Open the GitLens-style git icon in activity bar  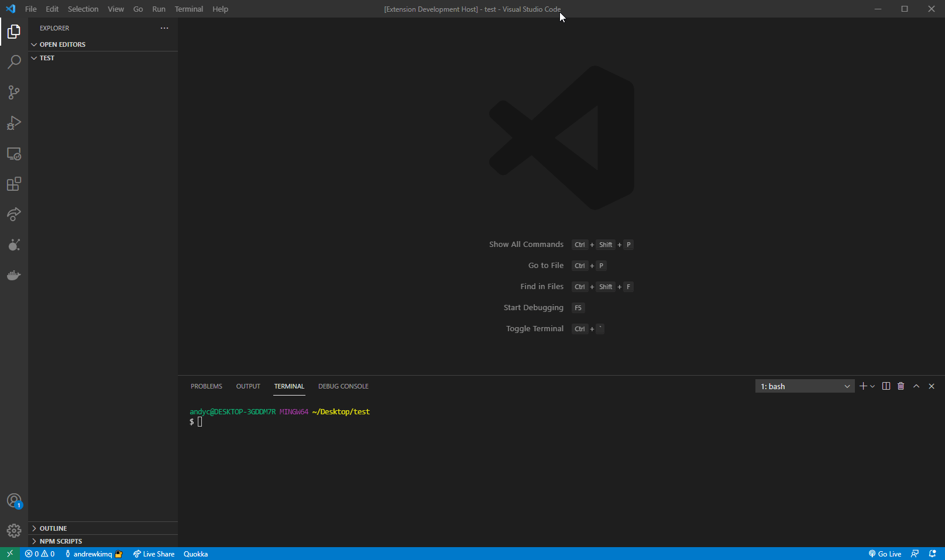(x=14, y=245)
